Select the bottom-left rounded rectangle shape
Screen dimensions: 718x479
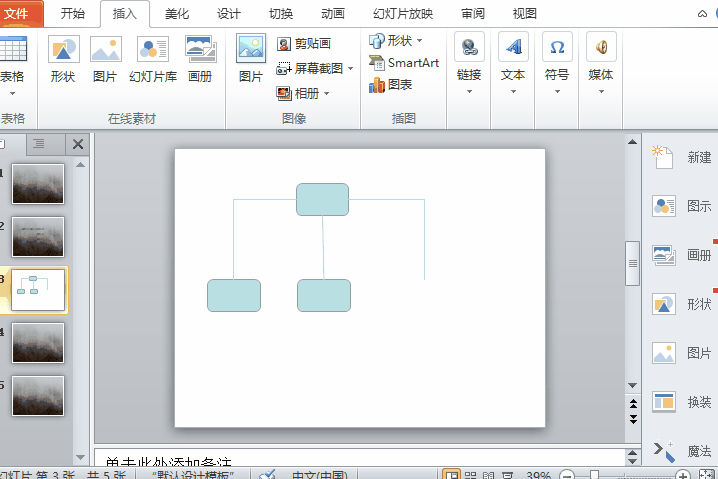[x=234, y=296]
